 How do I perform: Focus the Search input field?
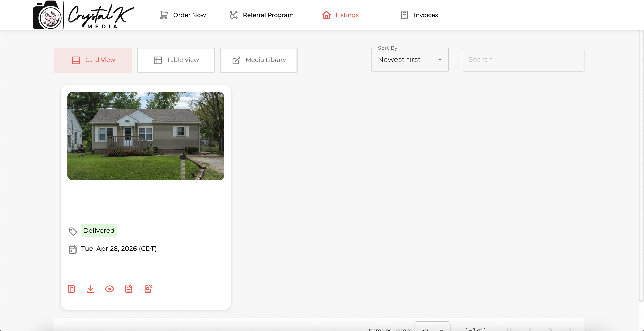pyautogui.click(x=523, y=60)
